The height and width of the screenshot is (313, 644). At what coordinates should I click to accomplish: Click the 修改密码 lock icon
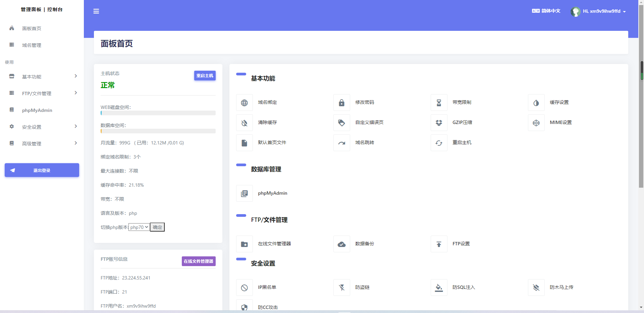tap(341, 103)
